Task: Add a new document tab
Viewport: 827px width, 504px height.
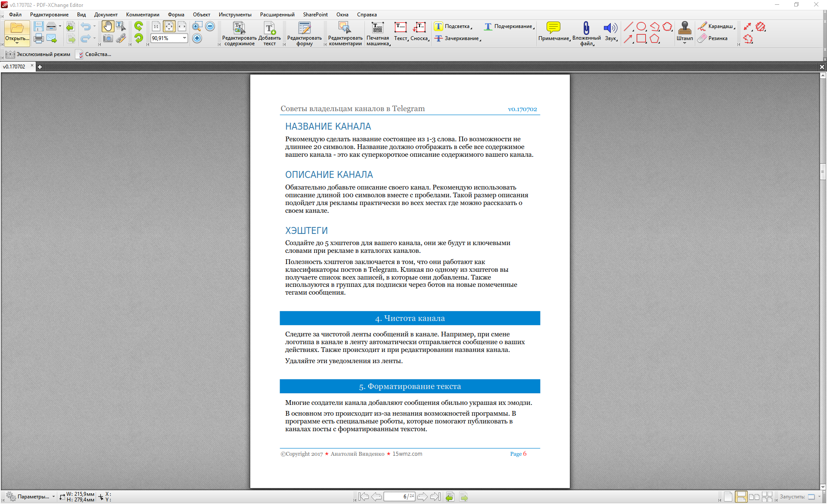Action: coord(40,67)
